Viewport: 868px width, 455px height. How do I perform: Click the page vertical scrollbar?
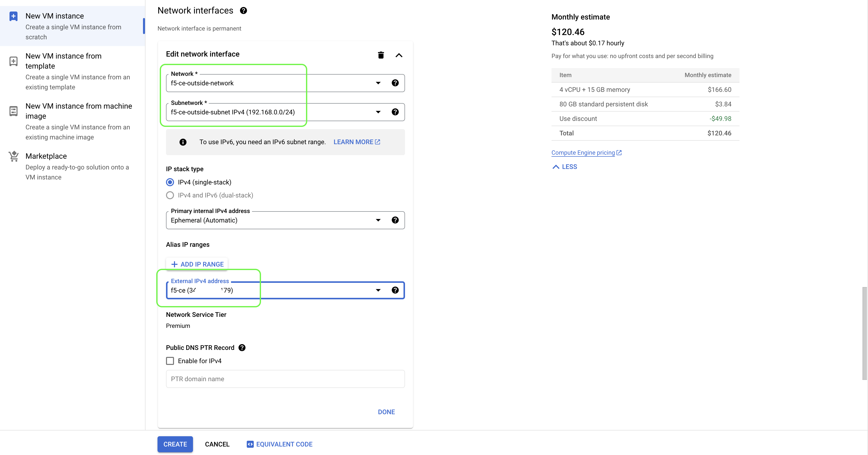tap(864, 333)
